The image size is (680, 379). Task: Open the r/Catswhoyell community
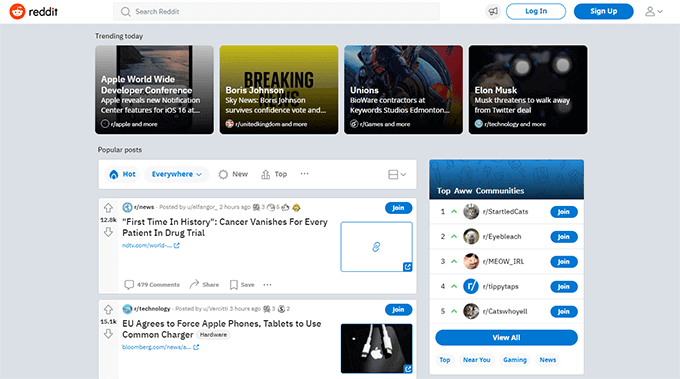tap(505, 311)
